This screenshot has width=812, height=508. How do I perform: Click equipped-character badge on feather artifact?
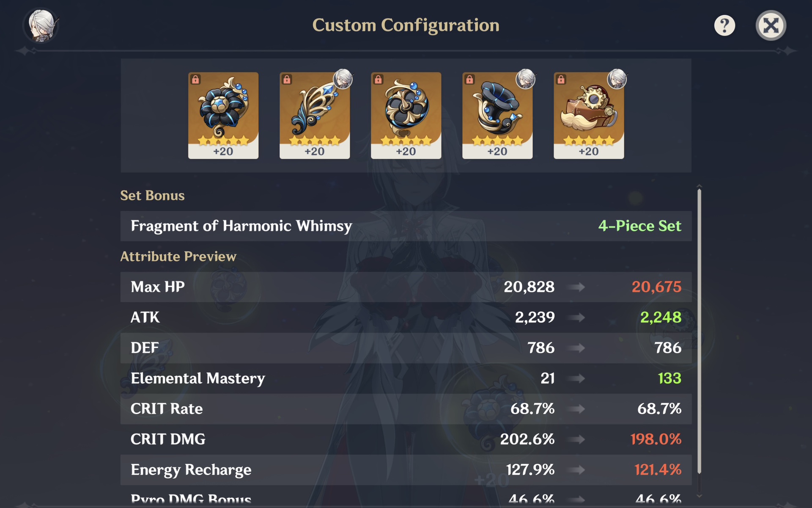click(x=343, y=79)
